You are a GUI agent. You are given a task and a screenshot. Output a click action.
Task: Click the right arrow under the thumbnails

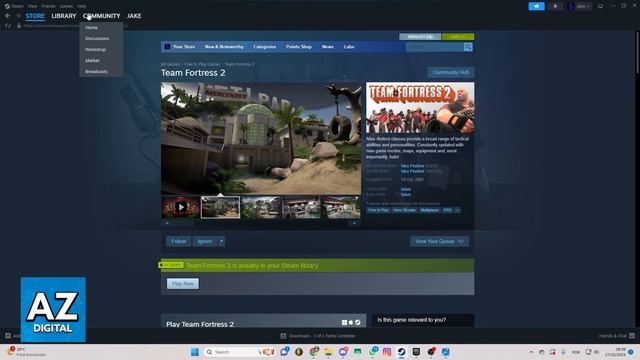click(x=354, y=223)
